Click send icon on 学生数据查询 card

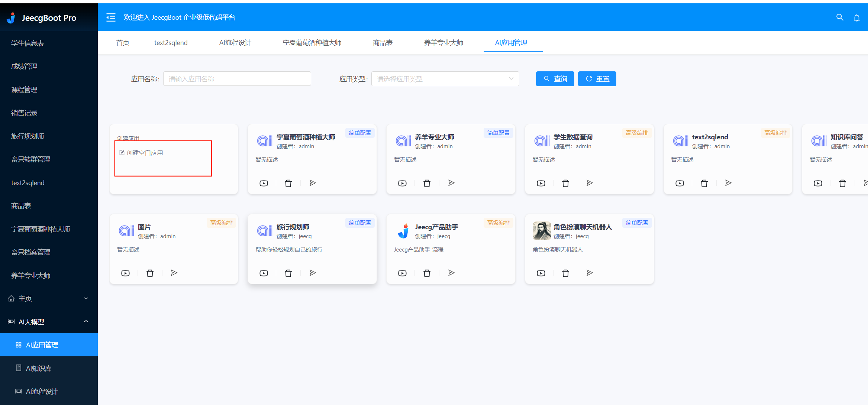(x=590, y=183)
